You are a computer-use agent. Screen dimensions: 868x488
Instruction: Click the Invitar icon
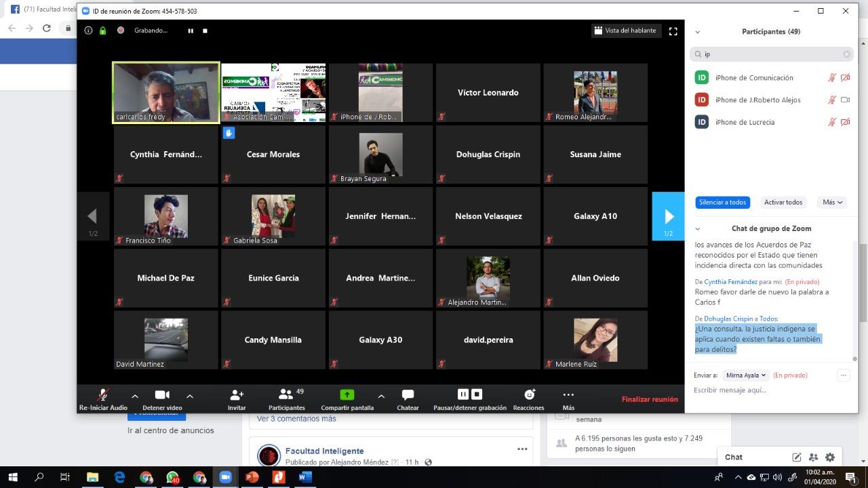pyautogui.click(x=237, y=395)
